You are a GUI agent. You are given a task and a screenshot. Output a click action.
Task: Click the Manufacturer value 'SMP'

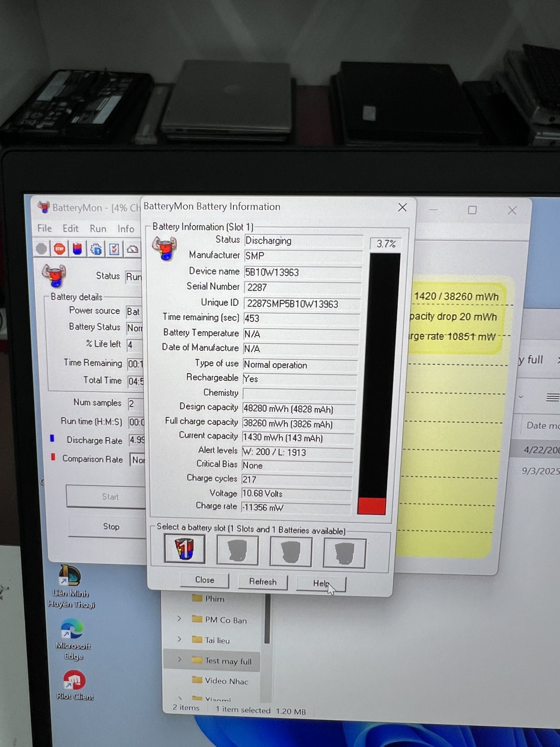point(303,256)
